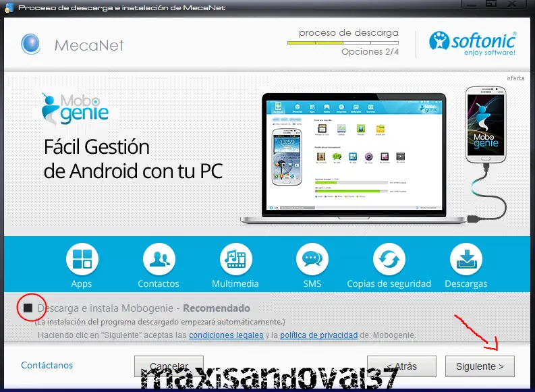The image size is (535, 392).
Task: Click the Contactos people icon
Action: pyautogui.click(x=159, y=259)
